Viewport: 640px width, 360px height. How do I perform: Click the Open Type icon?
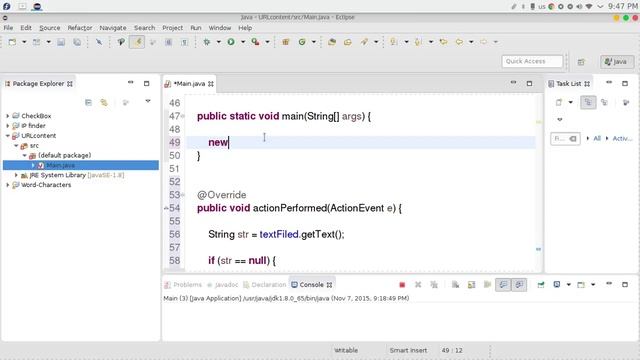(332, 42)
